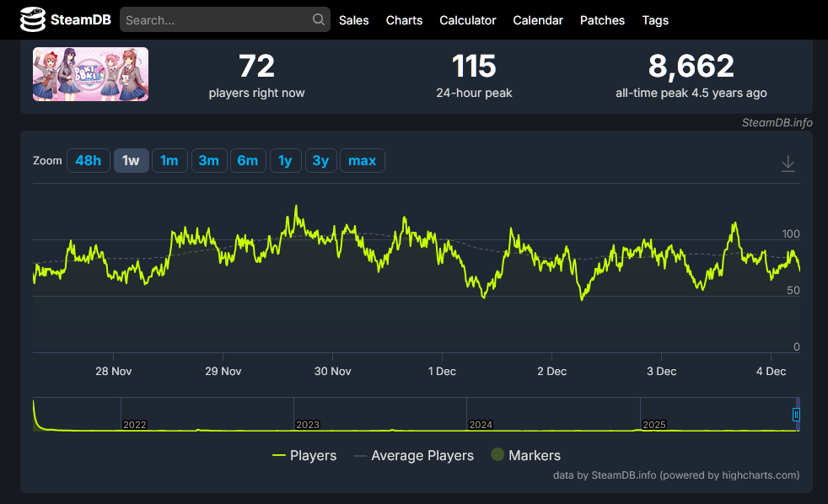Set chart zoom to 6m

[x=248, y=160]
